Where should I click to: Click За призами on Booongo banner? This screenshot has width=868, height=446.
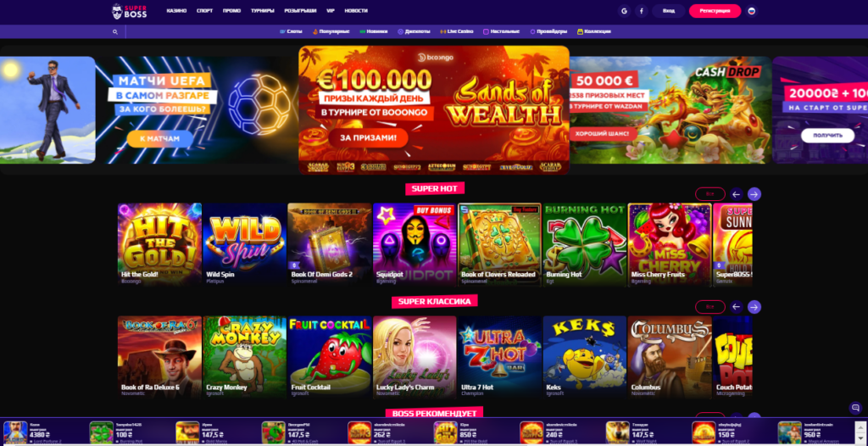[x=368, y=138]
